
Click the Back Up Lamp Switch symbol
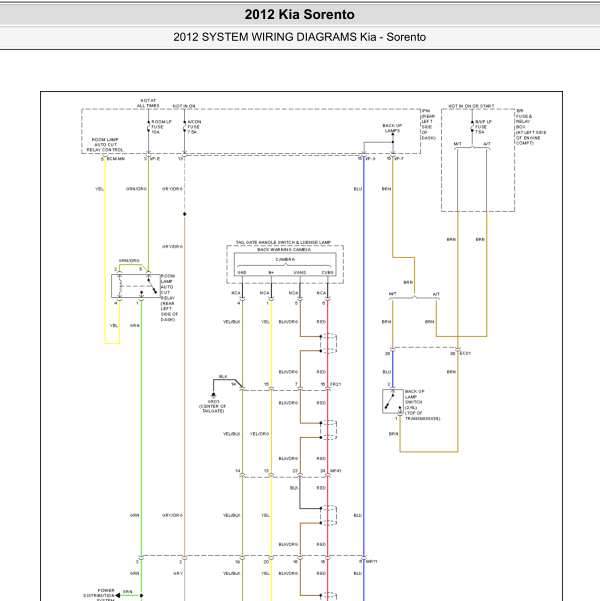click(392, 401)
